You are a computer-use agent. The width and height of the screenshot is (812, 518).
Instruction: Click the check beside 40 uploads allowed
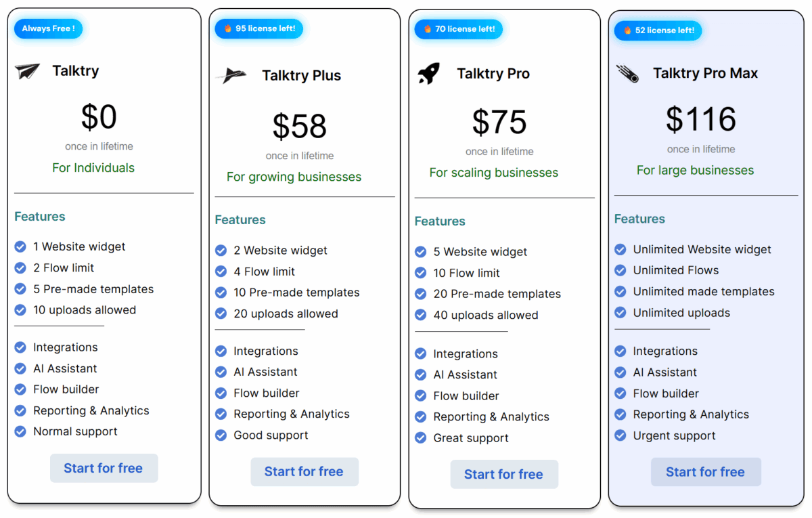pyautogui.click(x=420, y=315)
